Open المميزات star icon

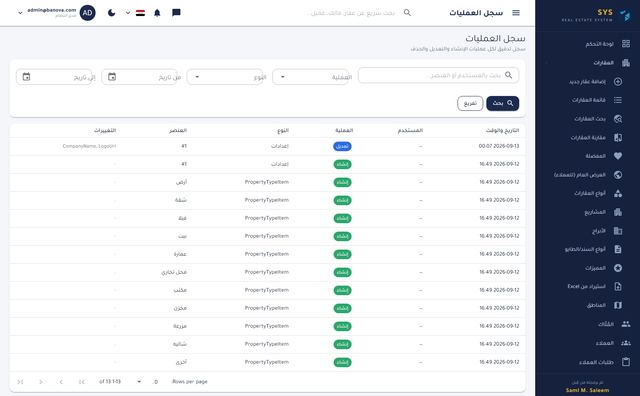pos(618,268)
